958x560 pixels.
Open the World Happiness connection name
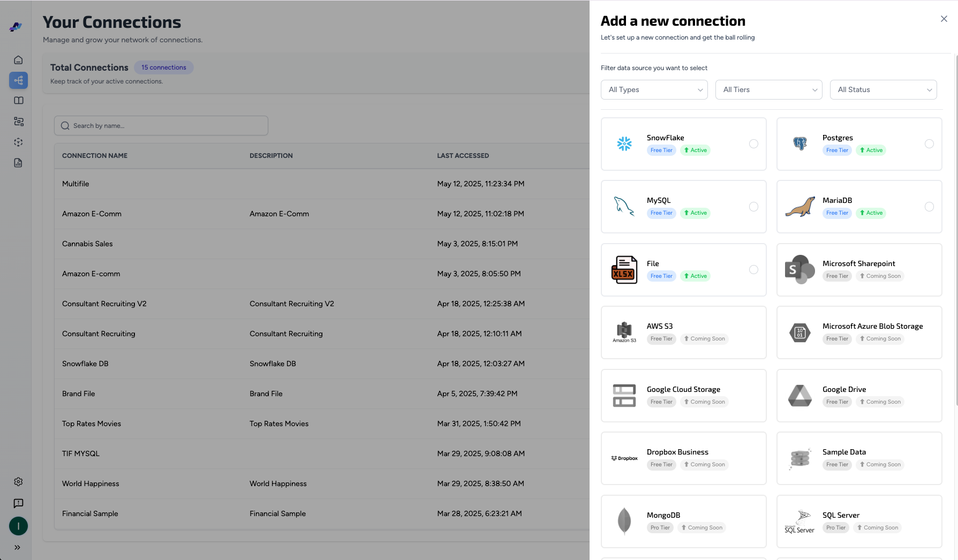coord(90,483)
